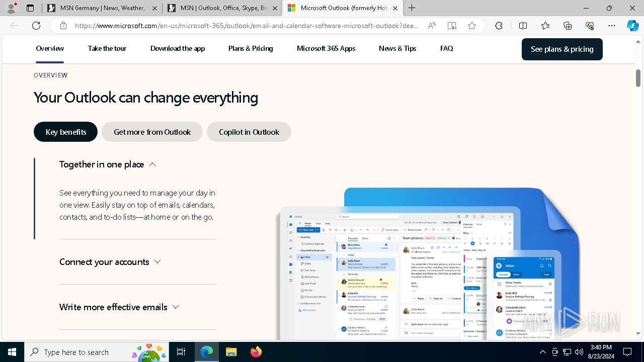
Task: Open the Windows Start menu
Action: click(x=12, y=352)
